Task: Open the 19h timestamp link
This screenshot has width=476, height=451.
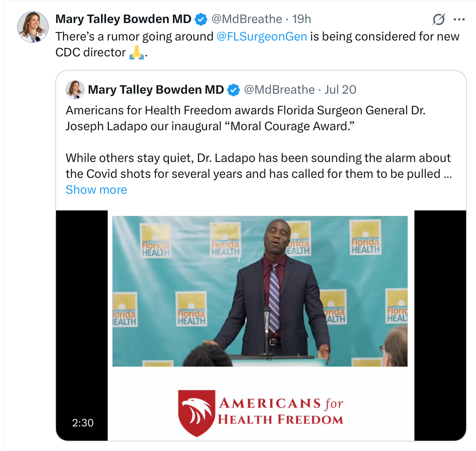Action: click(302, 19)
